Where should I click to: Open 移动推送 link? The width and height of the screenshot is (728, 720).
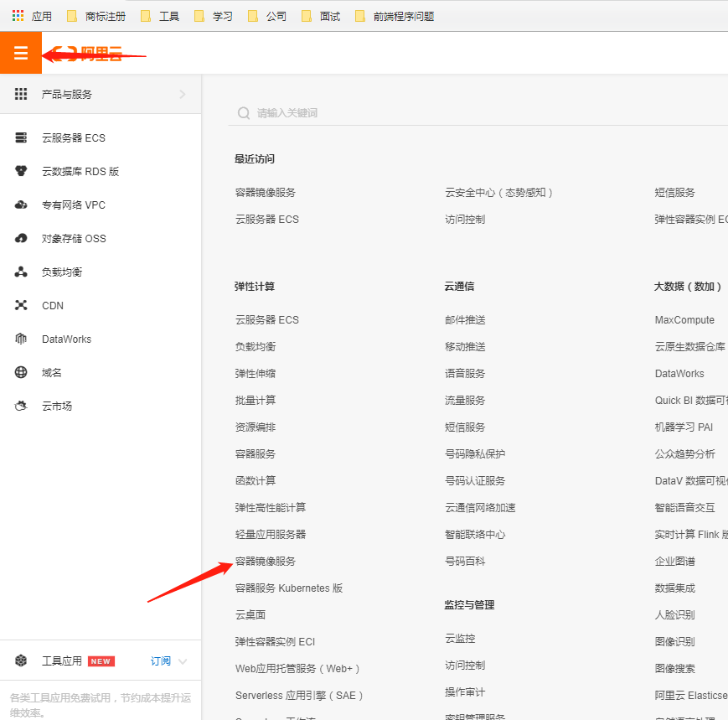tap(465, 346)
